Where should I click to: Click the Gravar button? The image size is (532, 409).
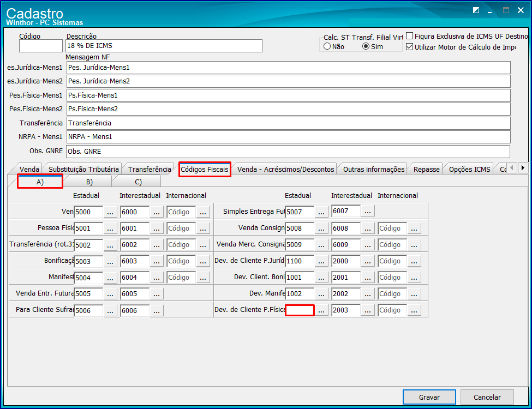tap(429, 397)
